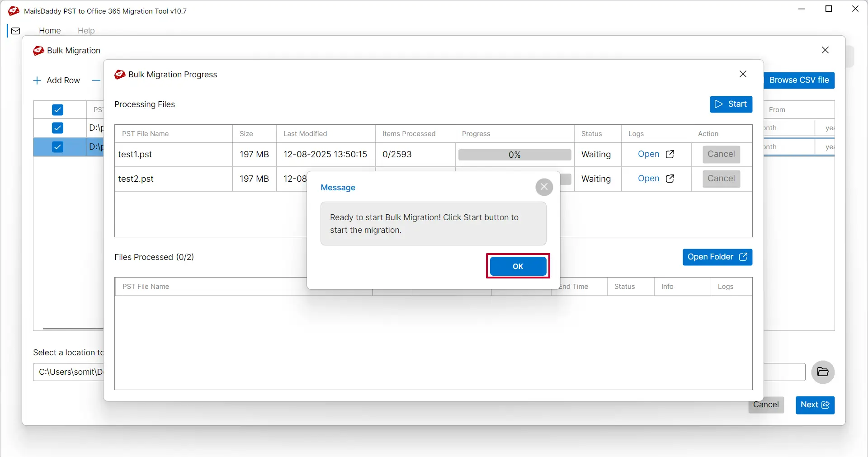Toggle the select-all checkbox in the table header

57,109
